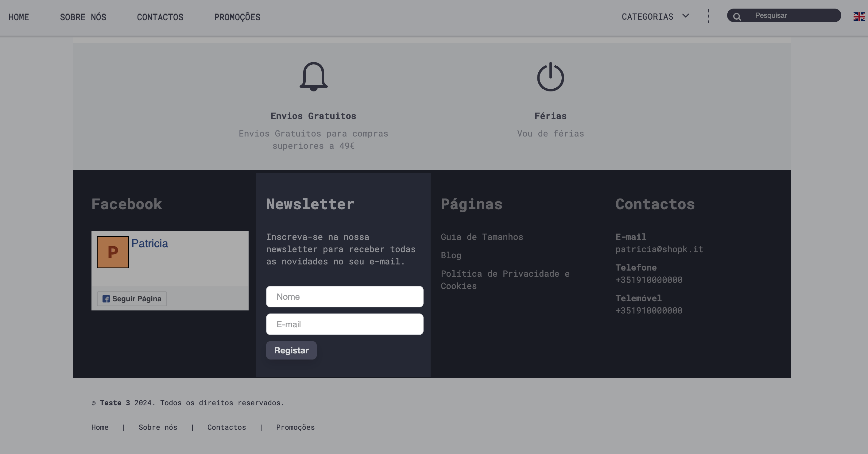Image resolution: width=868 pixels, height=454 pixels.
Task: Open the PROMOÇÕES menu item
Action: (x=237, y=17)
